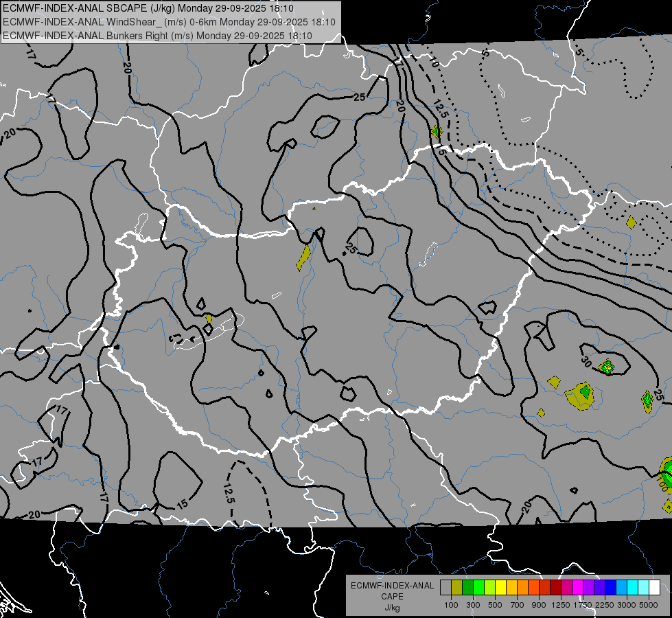Click the bright magenta legend swatch
This screenshot has width=672, height=618.
point(578,588)
